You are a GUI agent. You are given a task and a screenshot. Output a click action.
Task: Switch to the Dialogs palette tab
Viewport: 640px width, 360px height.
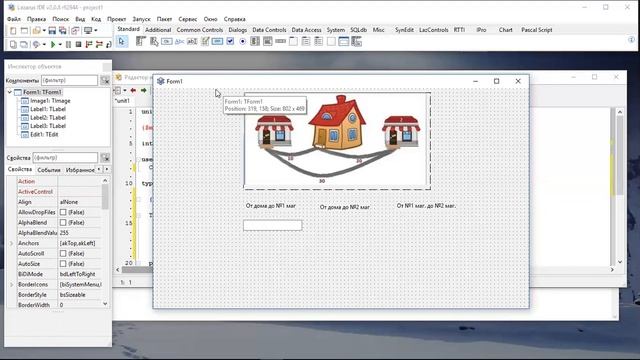[238, 30]
